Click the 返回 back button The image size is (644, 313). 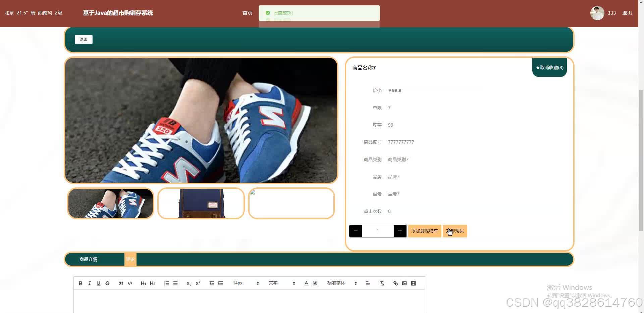(84, 39)
